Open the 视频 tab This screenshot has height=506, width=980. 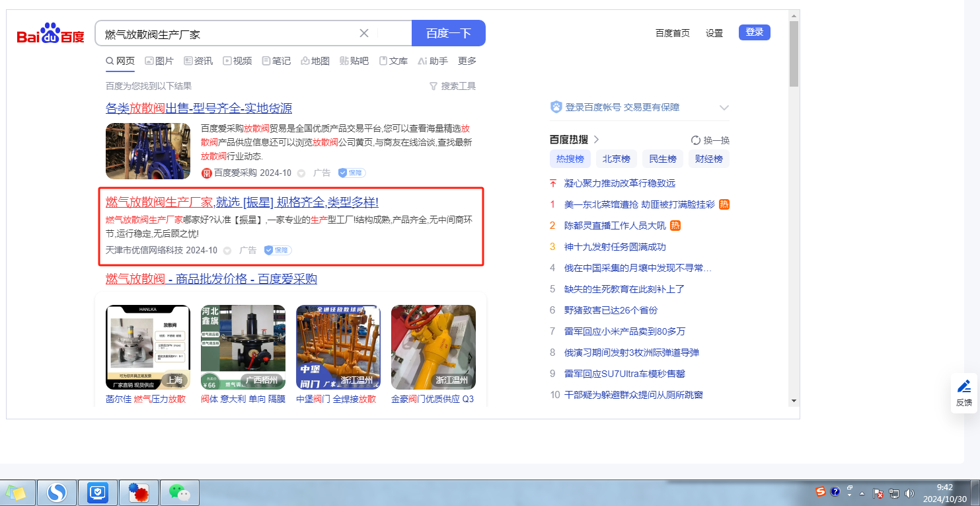[x=237, y=61]
